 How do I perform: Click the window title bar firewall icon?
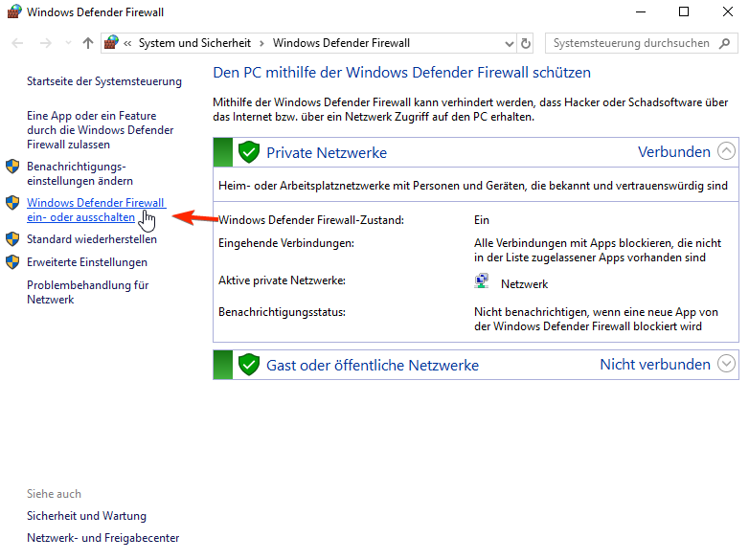[x=13, y=11]
